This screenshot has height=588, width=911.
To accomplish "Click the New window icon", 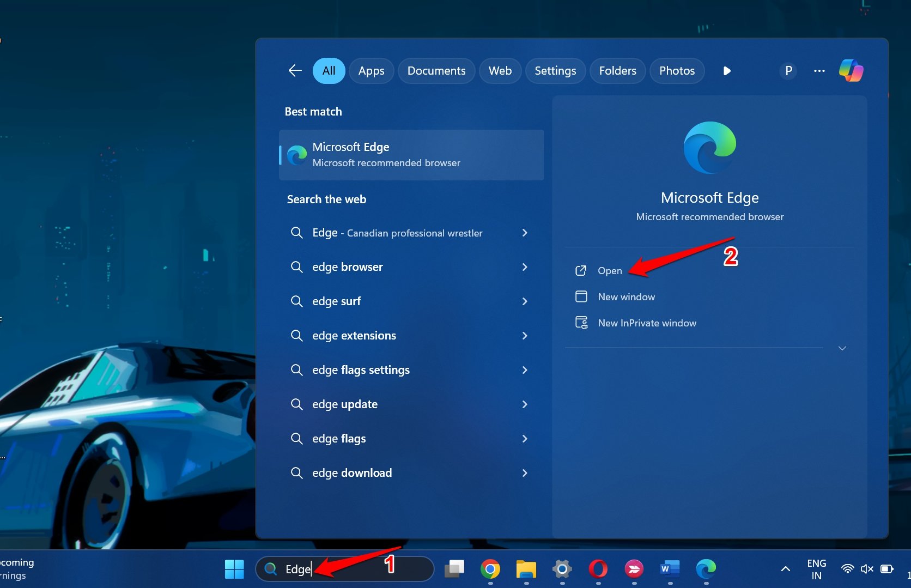I will 581,296.
